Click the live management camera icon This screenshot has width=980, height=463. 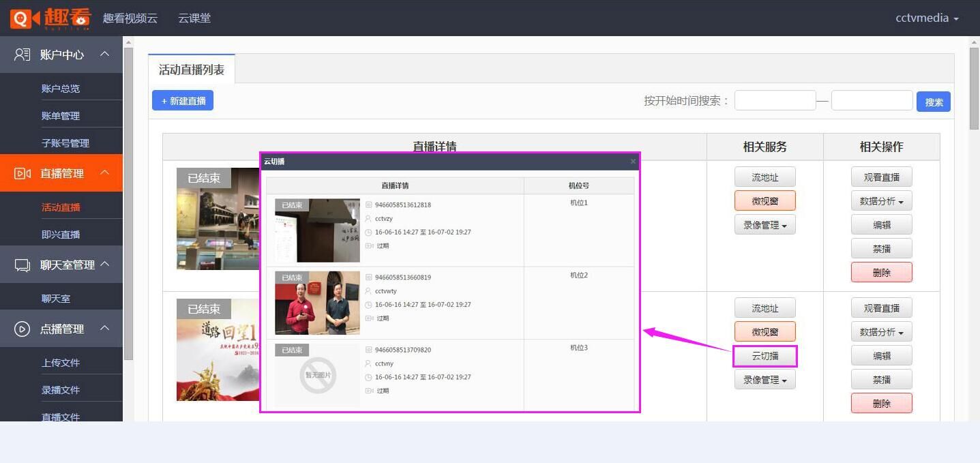(23, 173)
